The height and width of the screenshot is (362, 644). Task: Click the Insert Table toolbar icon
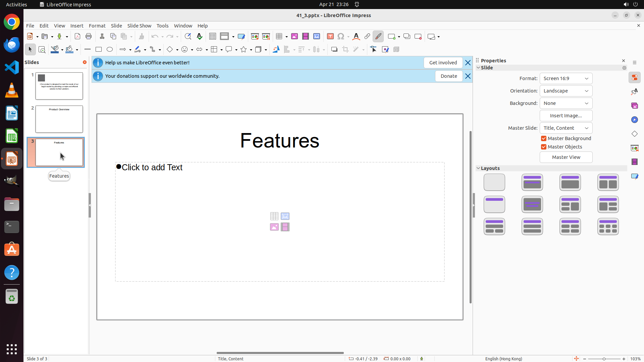click(279, 37)
